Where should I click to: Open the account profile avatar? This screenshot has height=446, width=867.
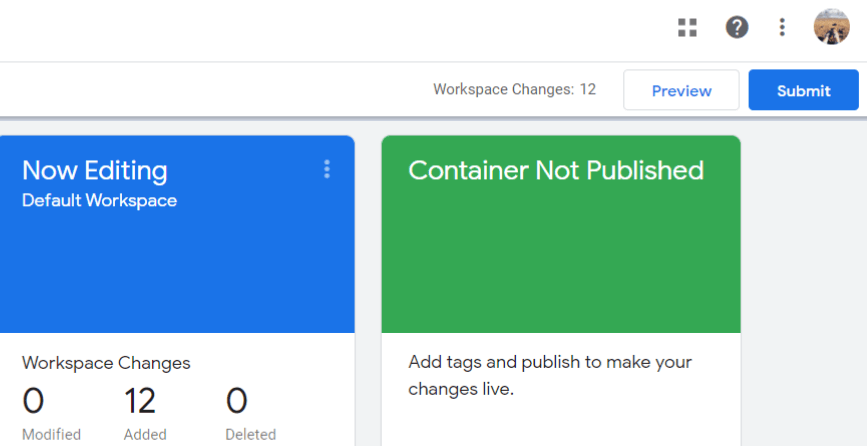tap(831, 27)
